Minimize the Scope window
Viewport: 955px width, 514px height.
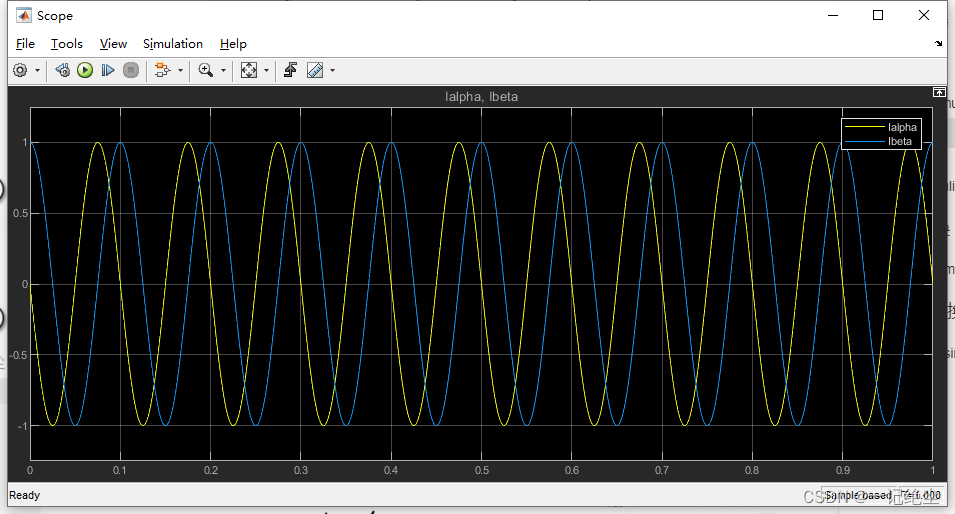coord(833,15)
